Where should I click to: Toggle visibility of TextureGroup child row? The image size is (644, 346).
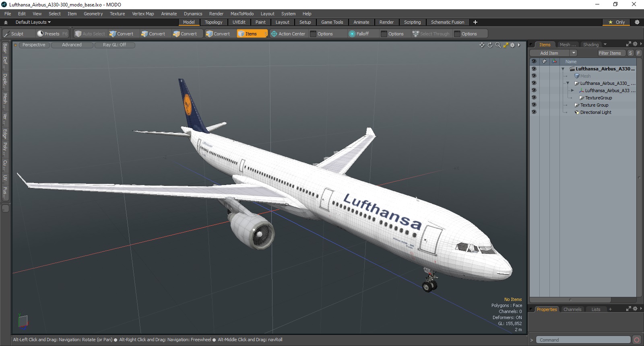coord(534,98)
